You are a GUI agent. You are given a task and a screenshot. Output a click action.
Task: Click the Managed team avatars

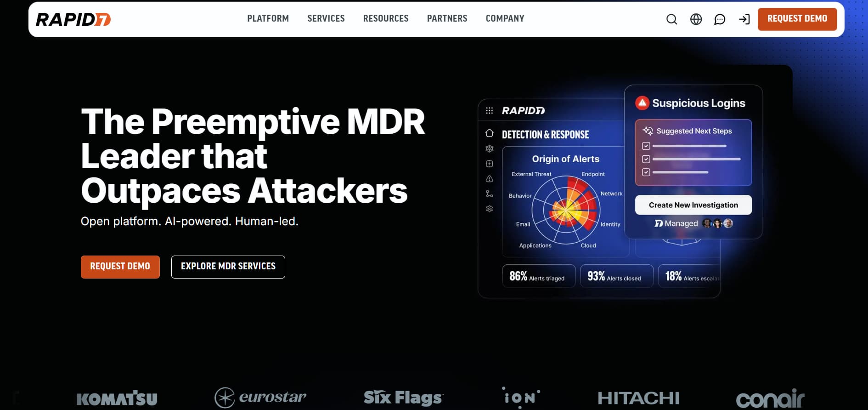(718, 223)
